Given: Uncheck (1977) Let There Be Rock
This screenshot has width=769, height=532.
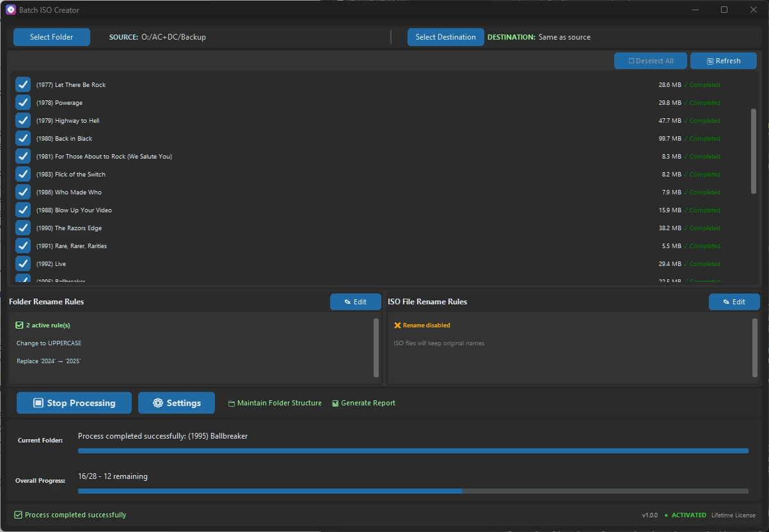Looking at the screenshot, I should [22, 84].
